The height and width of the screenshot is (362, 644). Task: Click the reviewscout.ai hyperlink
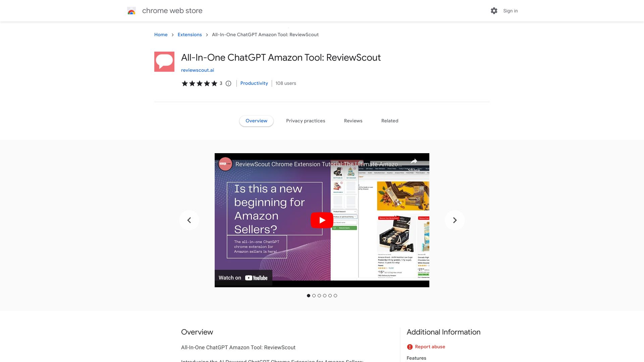coord(197,70)
